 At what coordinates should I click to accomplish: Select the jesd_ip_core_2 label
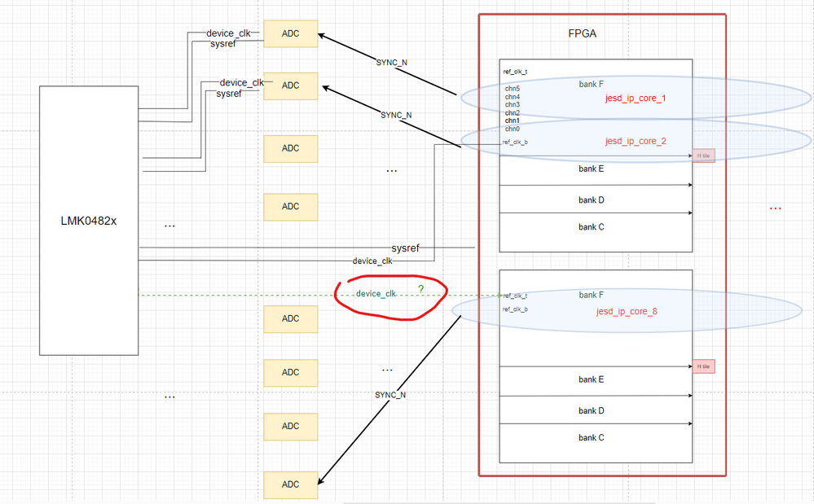(x=636, y=141)
